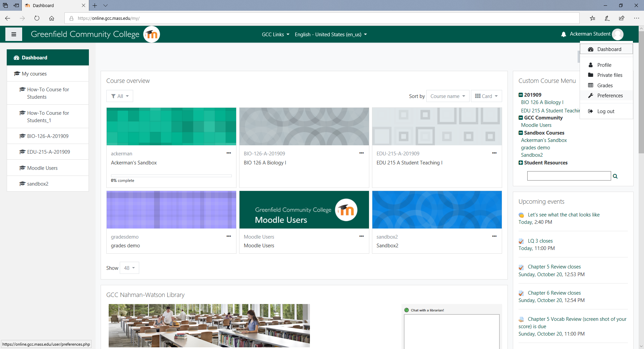
Task: Click the assignment icon beside Chapter 5 Vocab Review
Action: (x=521, y=319)
